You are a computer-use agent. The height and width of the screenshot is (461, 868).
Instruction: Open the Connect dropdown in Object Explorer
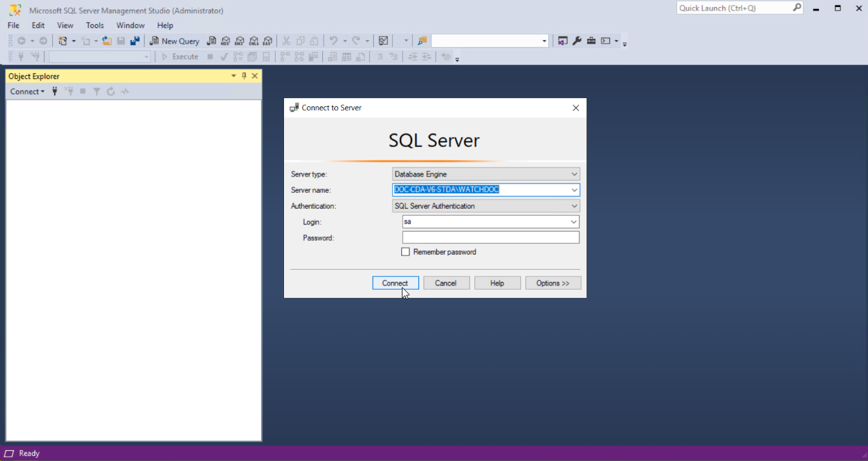27,92
